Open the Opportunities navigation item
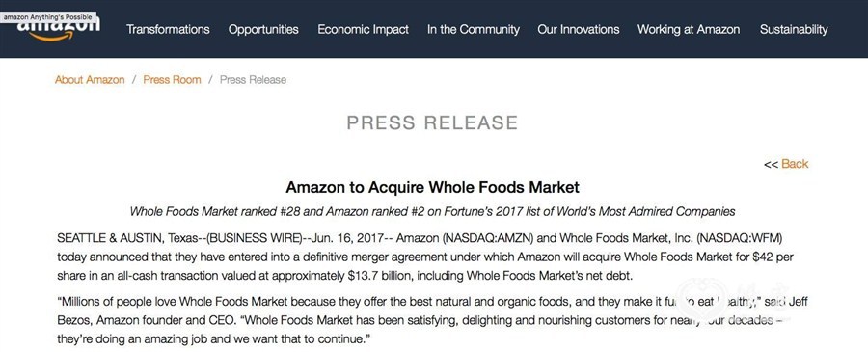 click(x=263, y=29)
